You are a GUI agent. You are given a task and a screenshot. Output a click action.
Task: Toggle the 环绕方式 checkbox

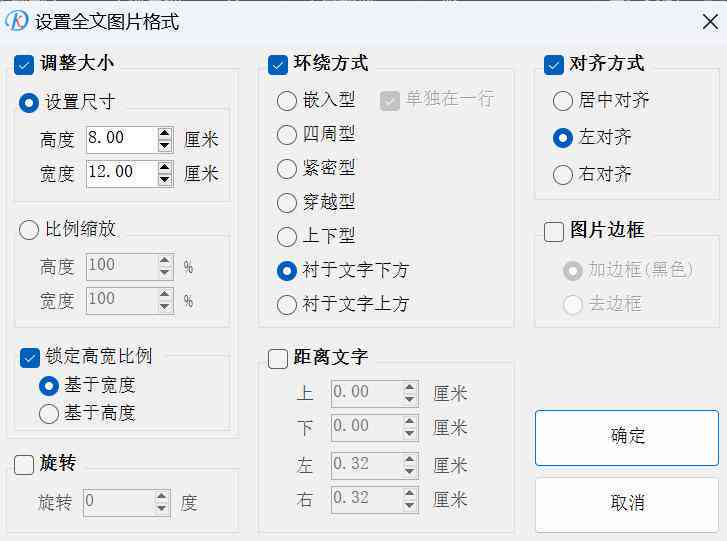278,64
